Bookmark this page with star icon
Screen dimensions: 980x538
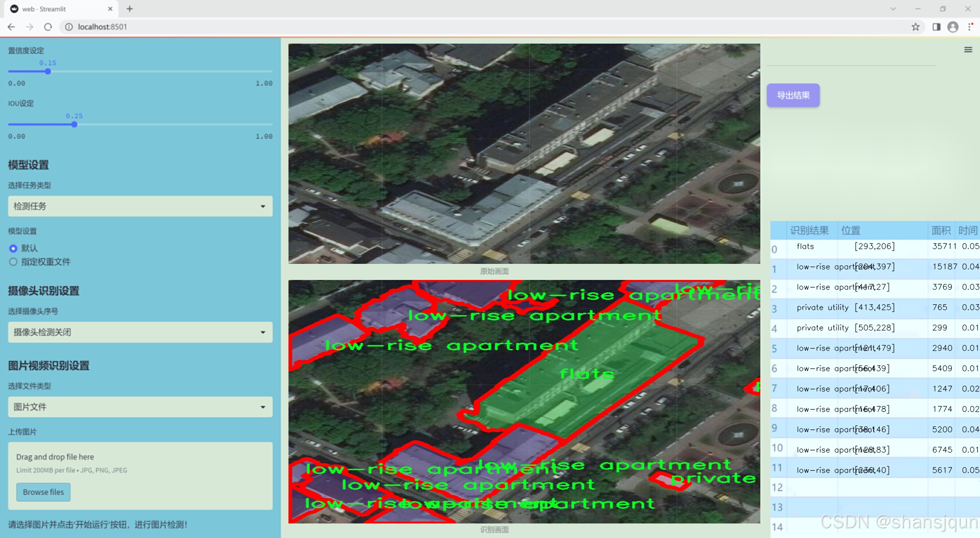915,27
